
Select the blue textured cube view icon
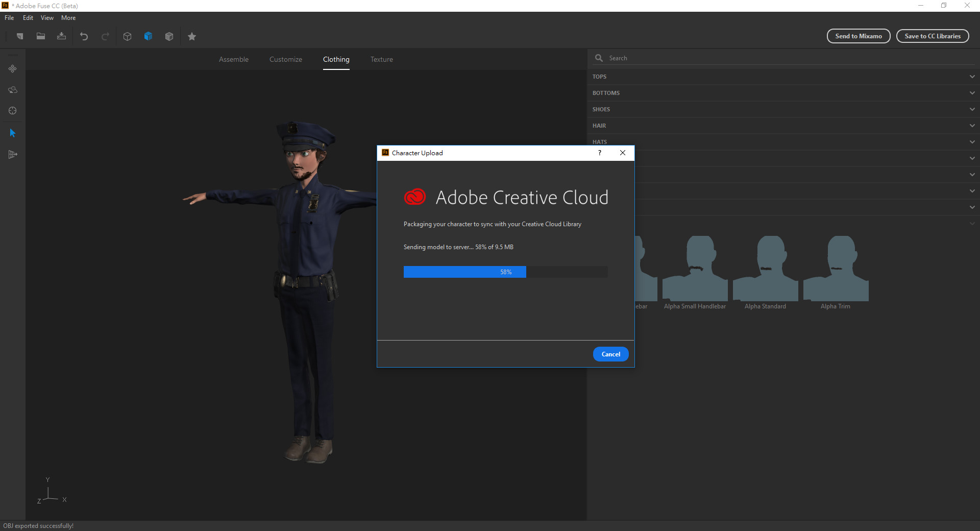pos(149,36)
